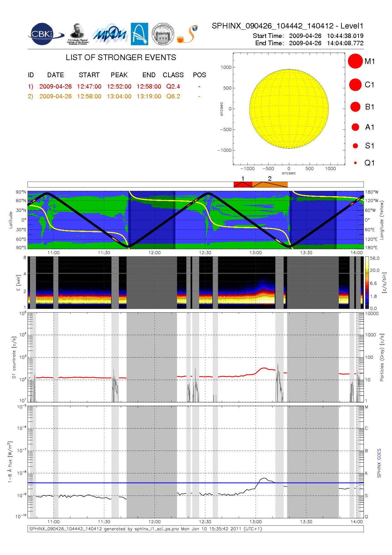
Task: Click the M class label on flux plot
Action: click(x=366, y=407)
